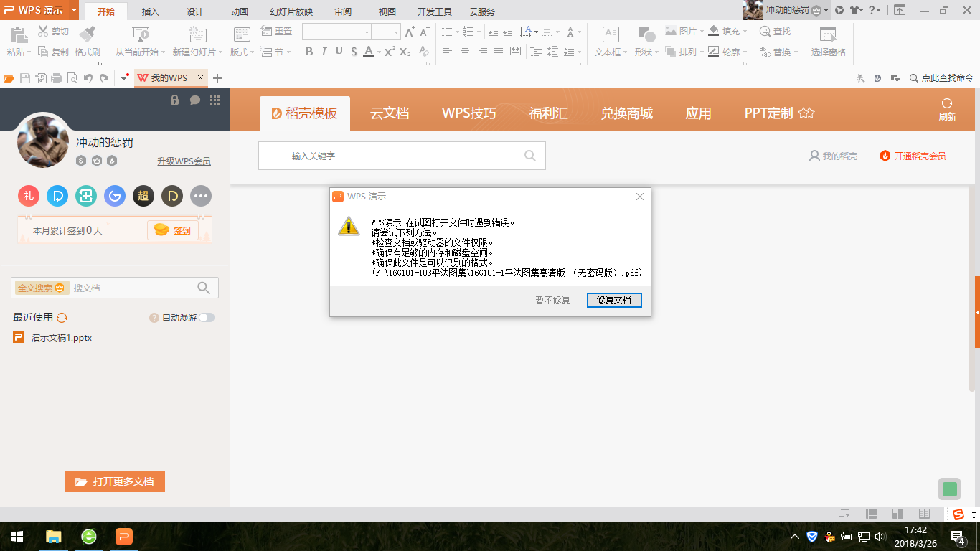Viewport: 980px width, 551px height.
Task: Click the Paste clipboard icon
Action: click(18, 35)
